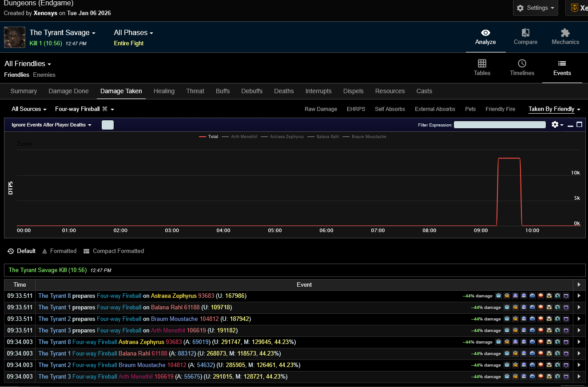588x387 pixels.
Task: Switch to the Enemies view
Action: [x=44, y=75]
